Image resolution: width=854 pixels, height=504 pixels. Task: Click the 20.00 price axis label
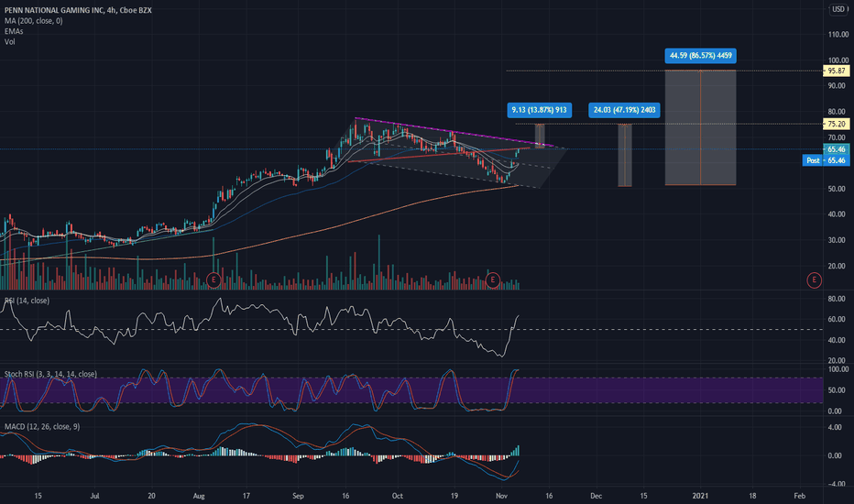(838, 267)
